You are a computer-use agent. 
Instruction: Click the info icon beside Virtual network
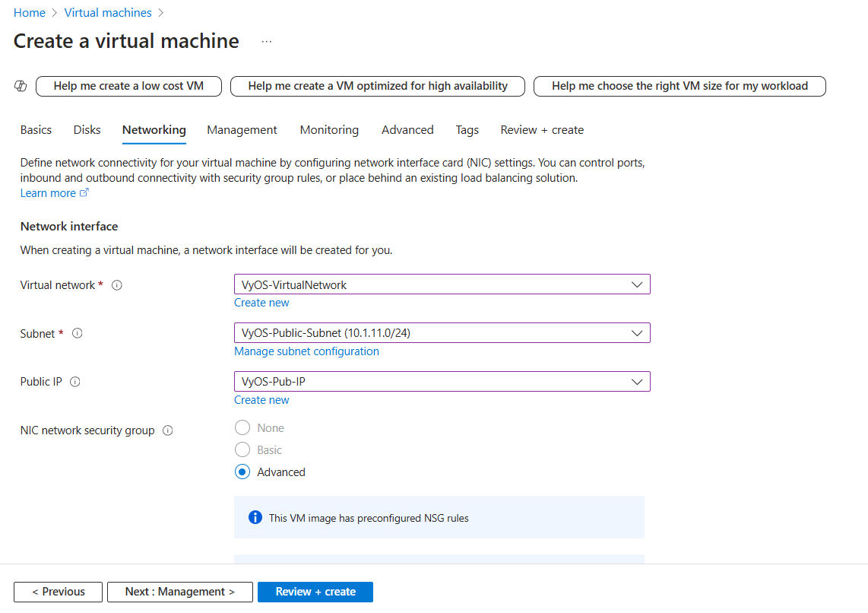[x=116, y=284]
